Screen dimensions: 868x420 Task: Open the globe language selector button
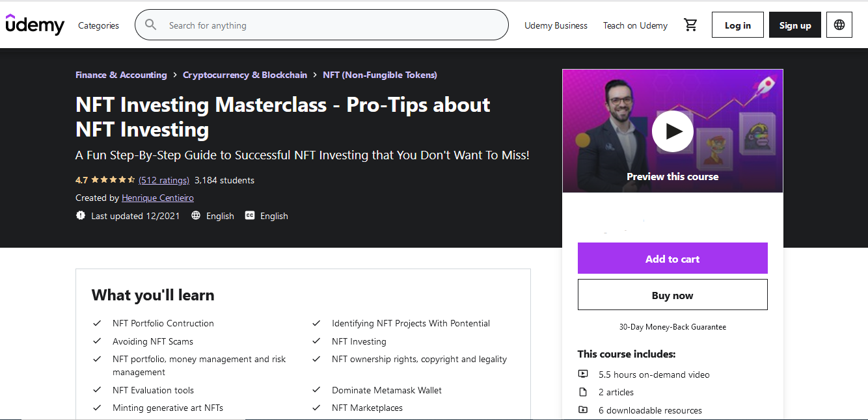tap(839, 25)
